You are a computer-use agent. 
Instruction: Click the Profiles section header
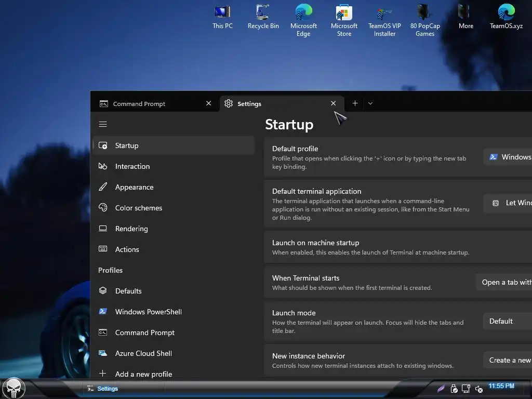[110, 270]
